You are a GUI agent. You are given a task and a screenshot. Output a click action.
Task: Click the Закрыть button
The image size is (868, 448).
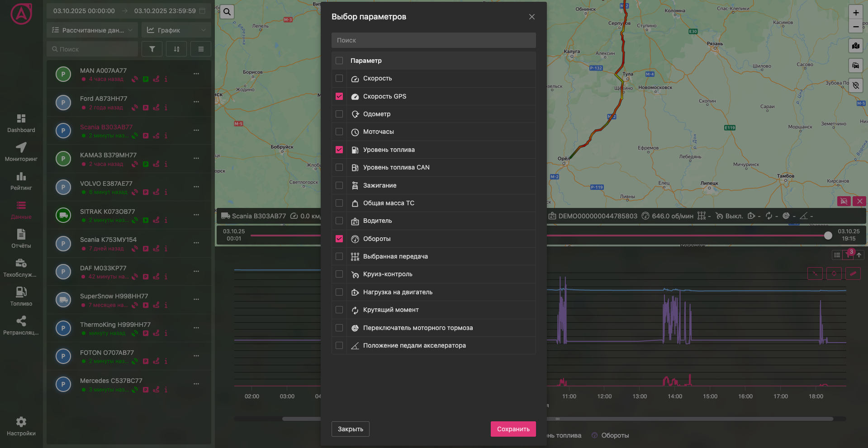(350, 429)
